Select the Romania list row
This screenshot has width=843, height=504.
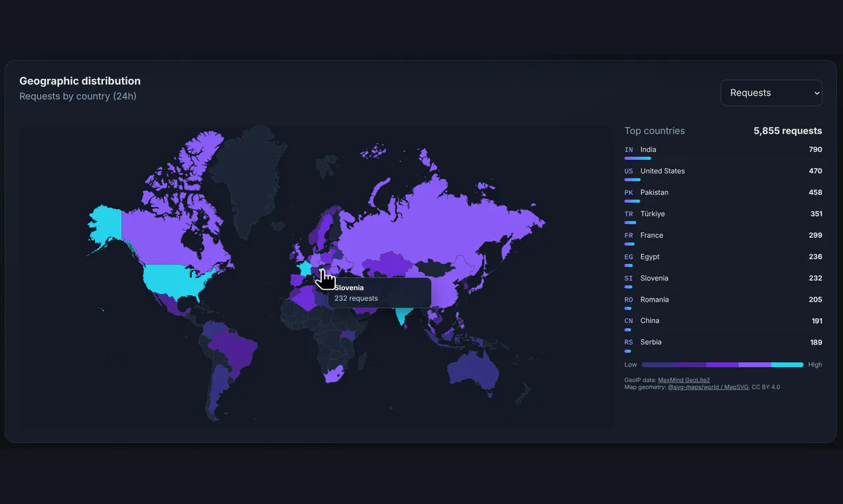[723, 302]
